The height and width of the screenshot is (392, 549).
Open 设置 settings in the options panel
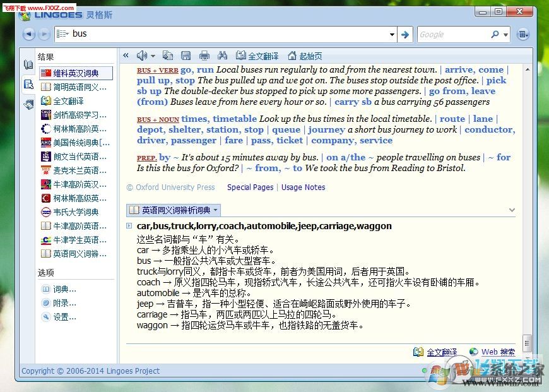tap(62, 317)
